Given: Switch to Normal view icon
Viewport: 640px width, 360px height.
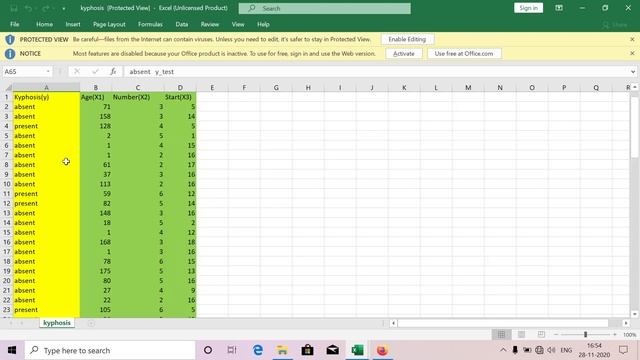Looking at the screenshot, I should tap(501, 334).
